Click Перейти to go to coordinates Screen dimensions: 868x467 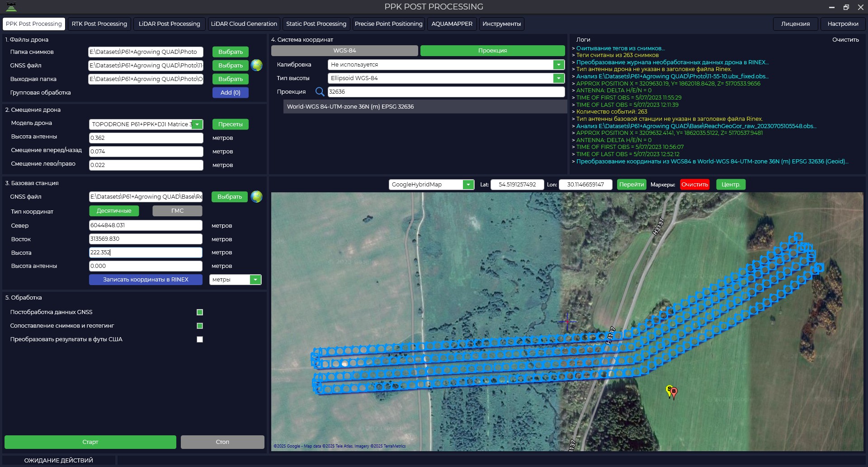[x=632, y=185]
